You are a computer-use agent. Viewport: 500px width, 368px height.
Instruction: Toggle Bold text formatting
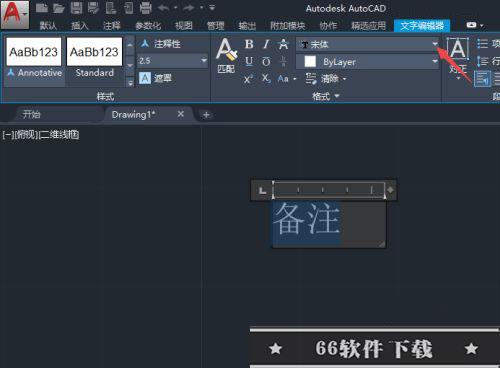click(249, 44)
